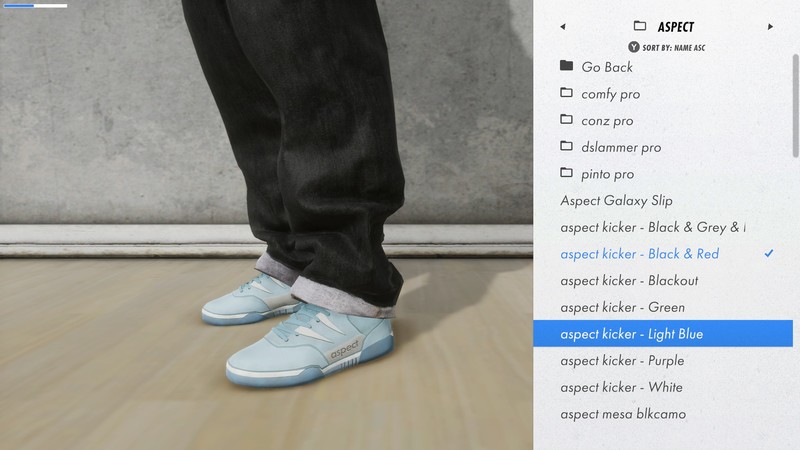Click the item list scrollbar
The width and height of the screenshot is (800, 450).
(795, 105)
